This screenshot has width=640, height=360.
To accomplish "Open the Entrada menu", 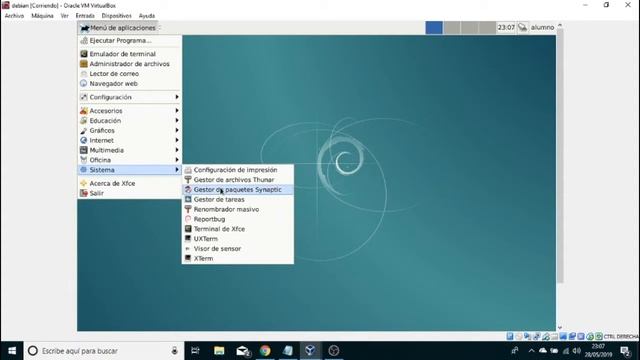I will [x=85, y=16].
